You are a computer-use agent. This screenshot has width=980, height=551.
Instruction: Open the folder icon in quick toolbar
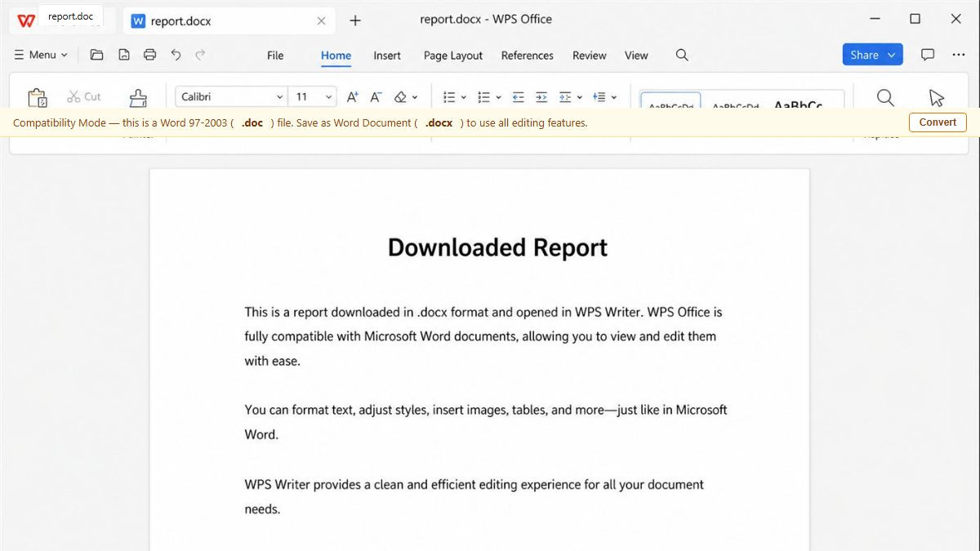coord(96,55)
